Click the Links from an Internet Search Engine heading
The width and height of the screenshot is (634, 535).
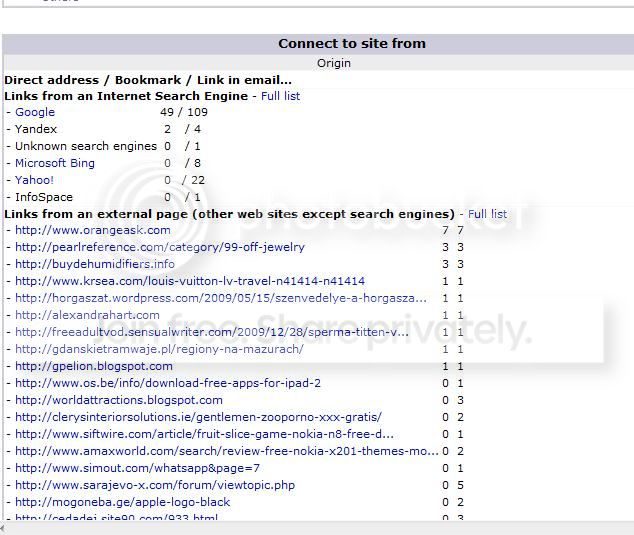[x=126, y=96]
